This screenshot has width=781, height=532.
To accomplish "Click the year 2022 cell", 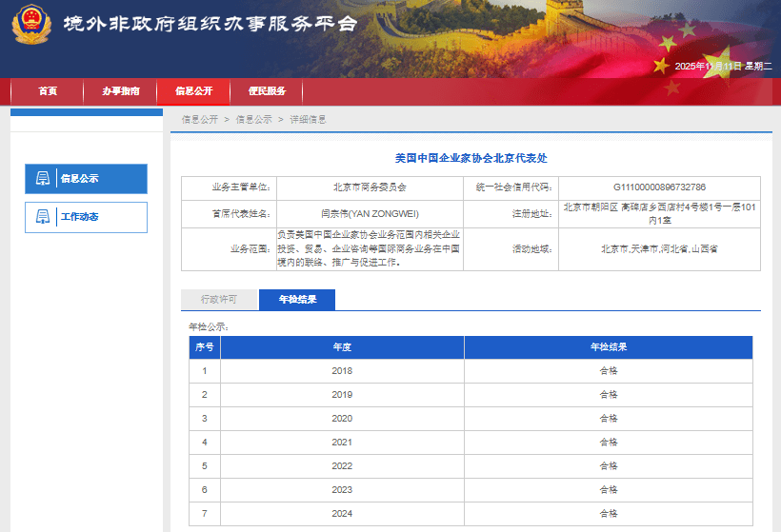I will click(342, 466).
